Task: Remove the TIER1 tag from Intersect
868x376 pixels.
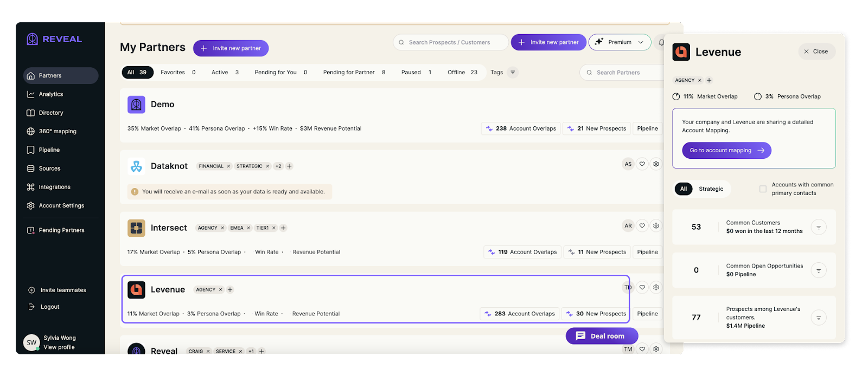Action: pyautogui.click(x=274, y=228)
